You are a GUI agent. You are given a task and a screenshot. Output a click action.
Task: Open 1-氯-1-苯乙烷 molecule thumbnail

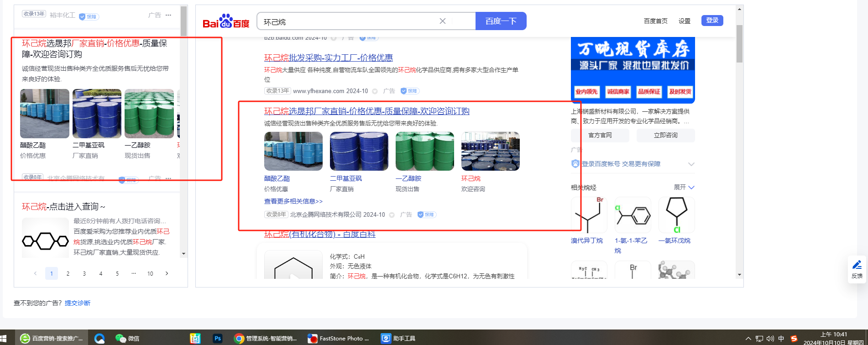[x=633, y=215]
